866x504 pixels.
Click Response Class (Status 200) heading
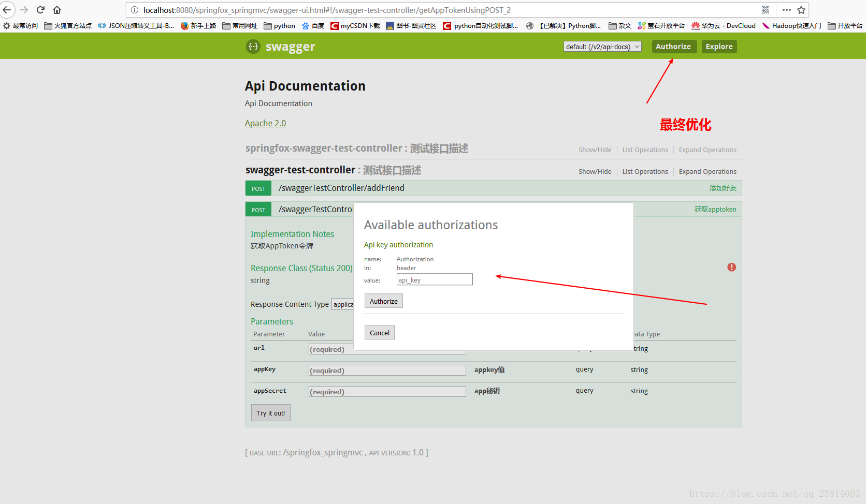coord(301,268)
